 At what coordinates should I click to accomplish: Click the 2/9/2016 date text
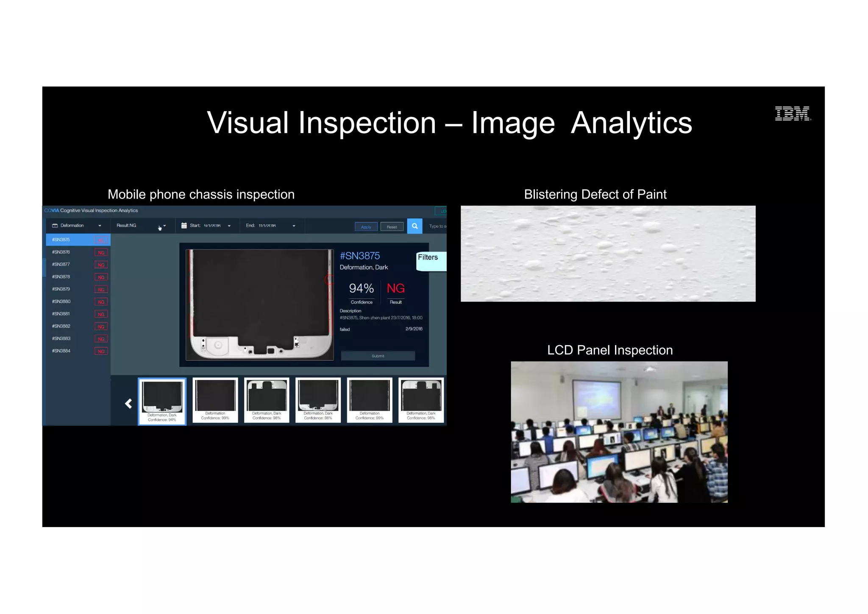pyautogui.click(x=414, y=329)
